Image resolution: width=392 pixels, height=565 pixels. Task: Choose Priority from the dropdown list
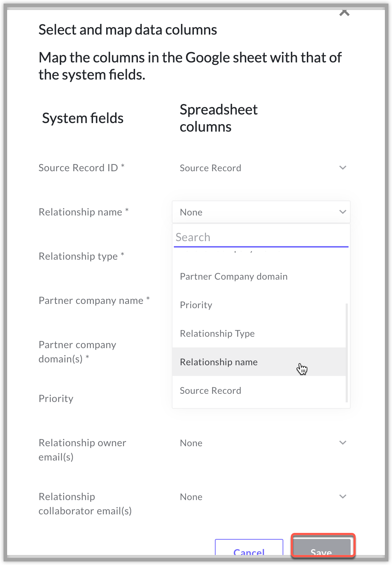196,305
